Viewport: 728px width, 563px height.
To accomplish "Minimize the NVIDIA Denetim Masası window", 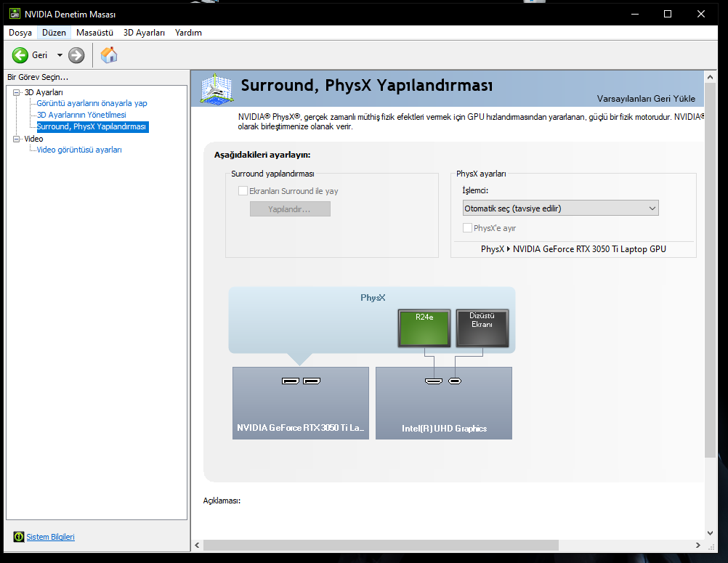I will 635,14.
